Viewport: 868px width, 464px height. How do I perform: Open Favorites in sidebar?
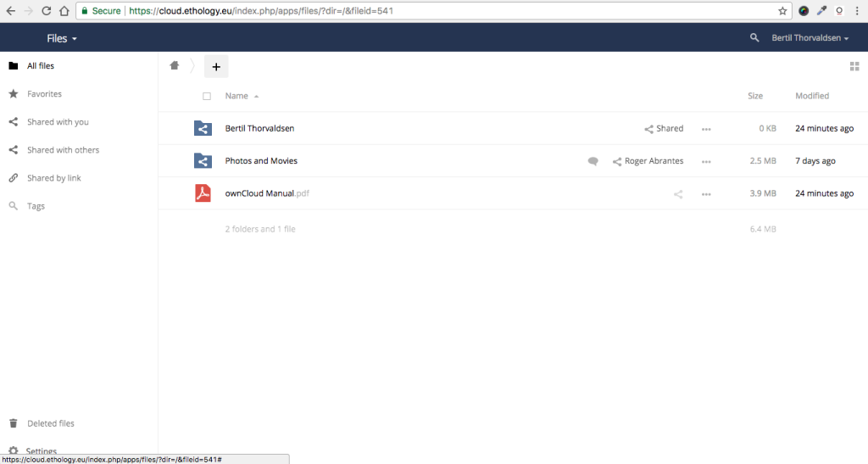[x=79, y=94]
